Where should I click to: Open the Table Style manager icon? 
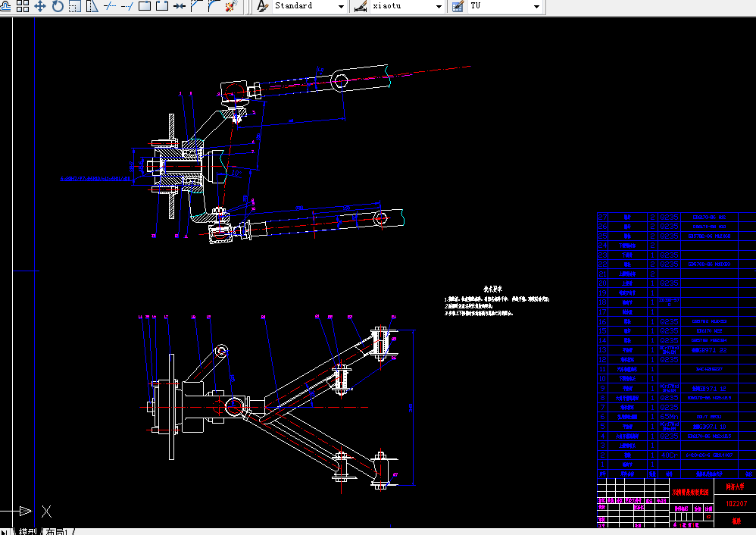[x=458, y=6]
